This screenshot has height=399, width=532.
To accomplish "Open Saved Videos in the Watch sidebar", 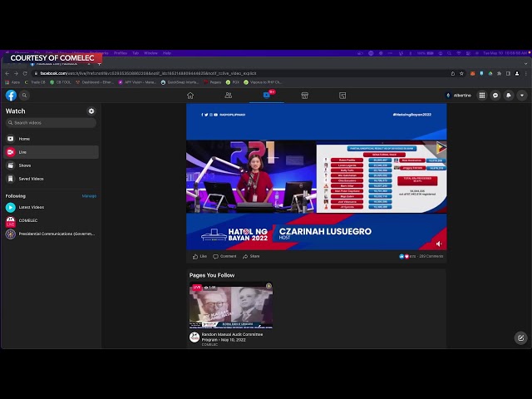I will 51,179.
